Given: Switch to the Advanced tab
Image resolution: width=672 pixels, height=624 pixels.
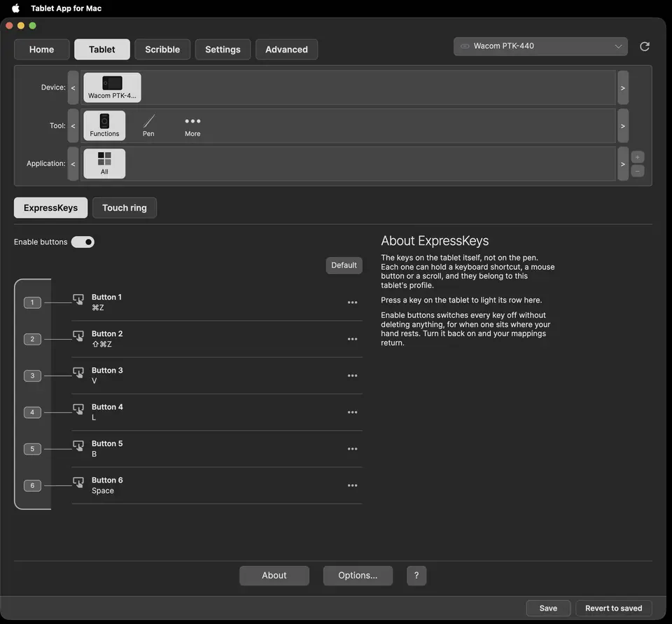Looking at the screenshot, I should click(x=286, y=49).
